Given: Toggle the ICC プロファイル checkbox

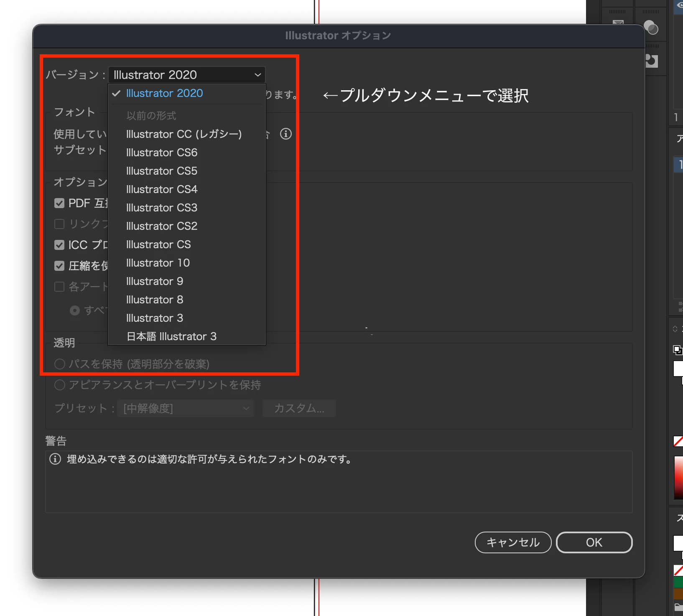Looking at the screenshot, I should coord(59,245).
